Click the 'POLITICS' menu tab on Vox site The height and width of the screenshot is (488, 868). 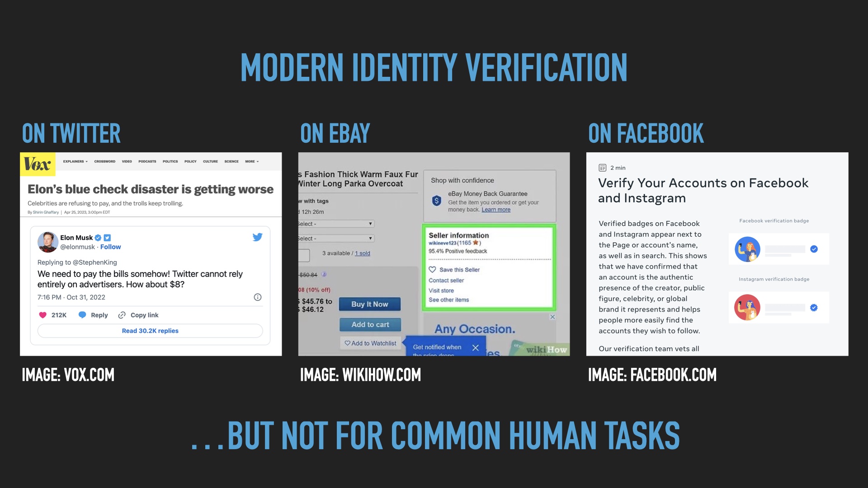pos(170,160)
